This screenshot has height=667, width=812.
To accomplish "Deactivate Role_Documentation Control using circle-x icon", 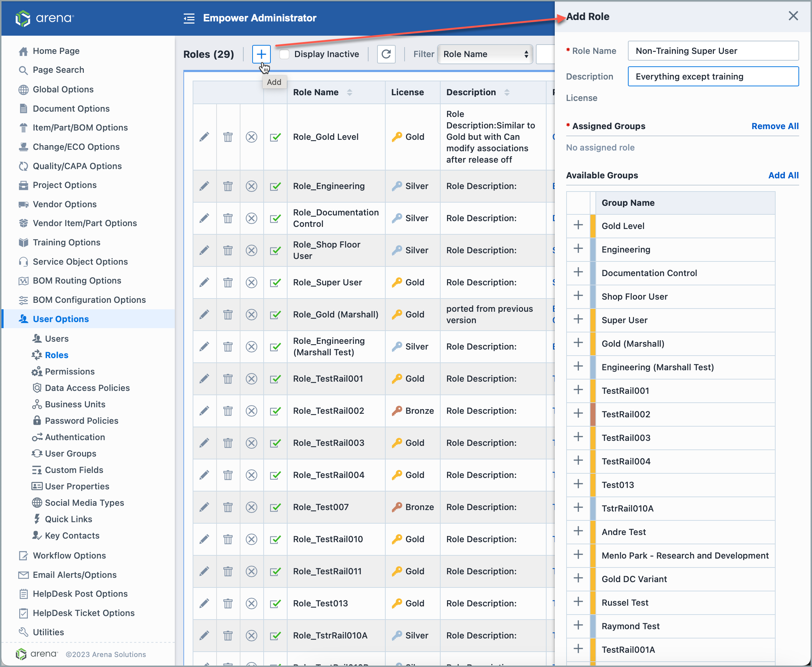I will point(251,218).
